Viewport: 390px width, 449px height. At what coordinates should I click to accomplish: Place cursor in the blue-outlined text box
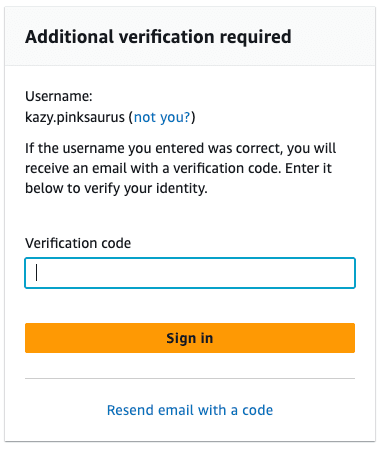190,273
